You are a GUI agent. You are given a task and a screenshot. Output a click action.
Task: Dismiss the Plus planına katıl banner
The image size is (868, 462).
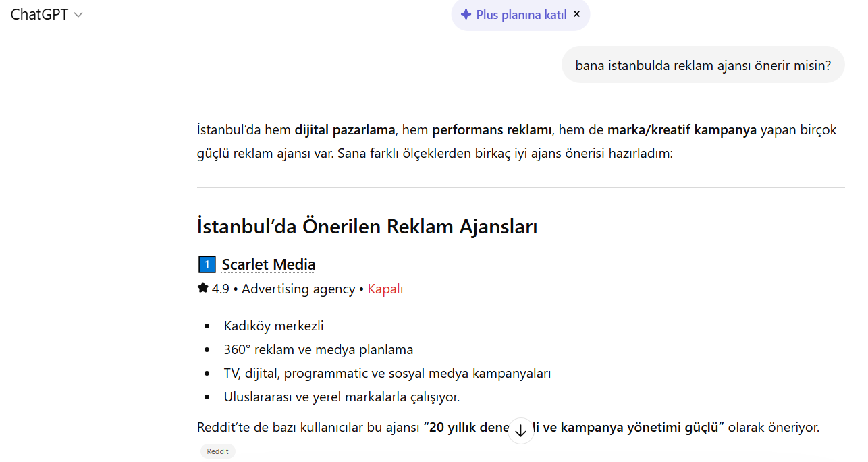tap(576, 14)
